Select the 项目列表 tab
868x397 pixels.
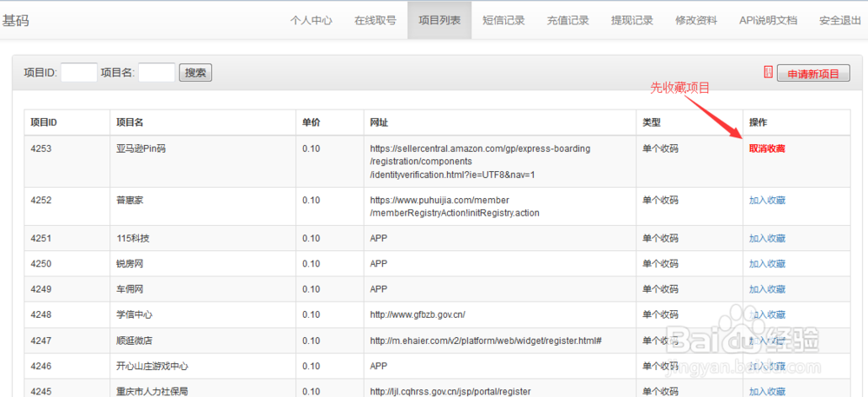click(439, 21)
